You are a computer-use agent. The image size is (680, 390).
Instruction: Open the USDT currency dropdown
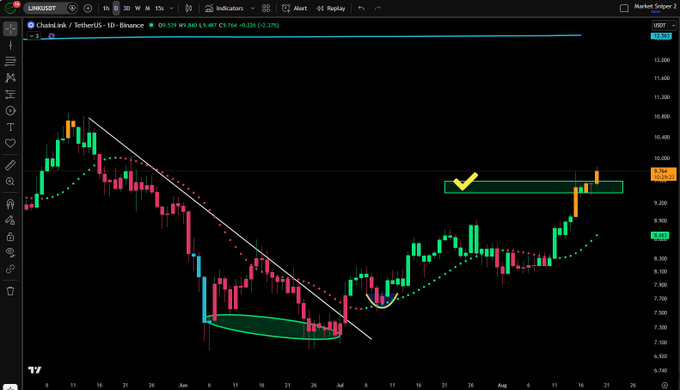[x=664, y=25]
